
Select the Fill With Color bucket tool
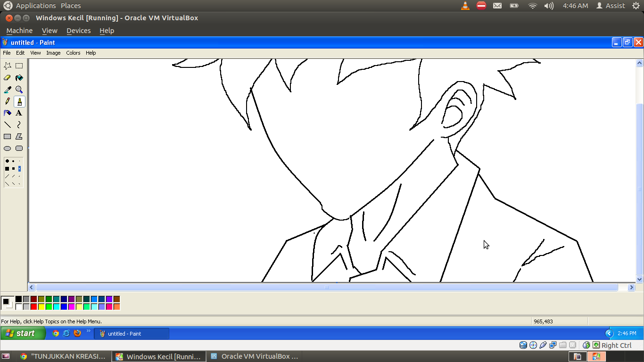pos(19,78)
